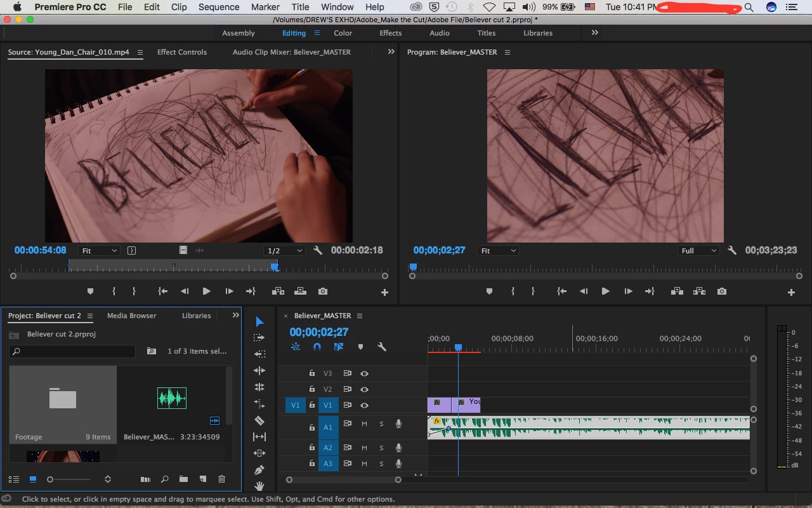Mute track A1
This screenshot has width=812, height=508.
tap(364, 424)
